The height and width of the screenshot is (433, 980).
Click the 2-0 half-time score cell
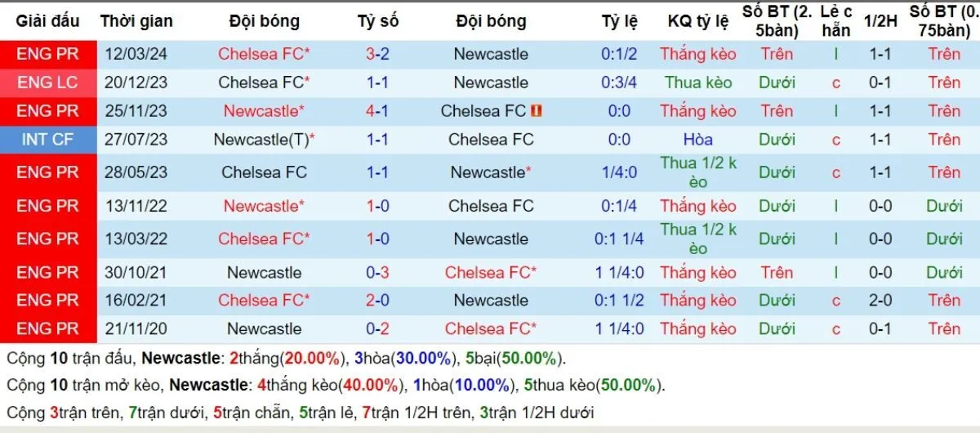(x=880, y=300)
